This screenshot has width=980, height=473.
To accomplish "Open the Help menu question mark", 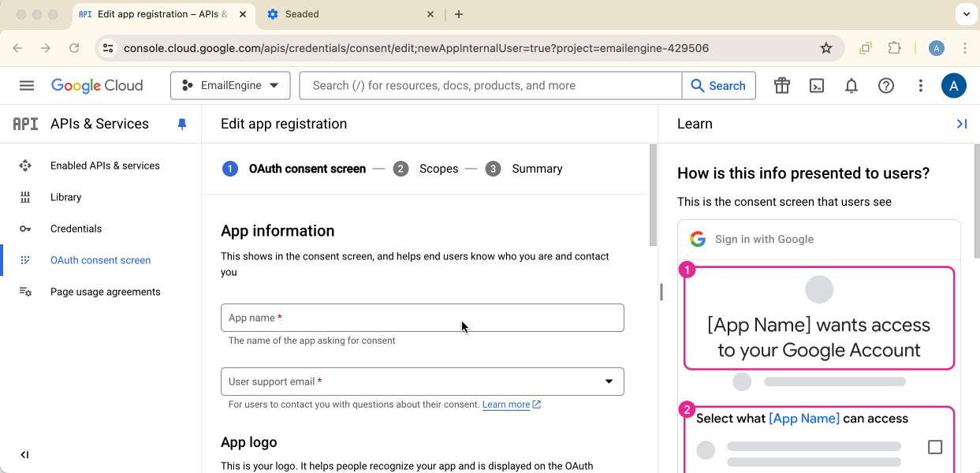I will (x=885, y=85).
